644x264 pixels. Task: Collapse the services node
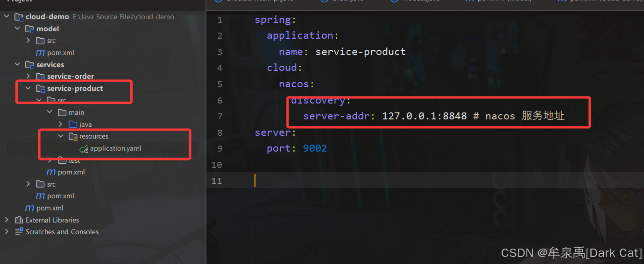(17, 65)
